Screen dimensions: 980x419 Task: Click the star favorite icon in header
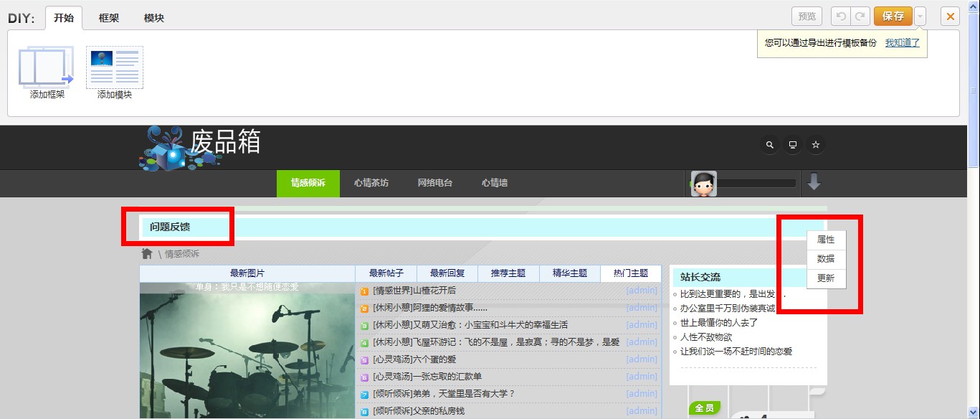815,145
